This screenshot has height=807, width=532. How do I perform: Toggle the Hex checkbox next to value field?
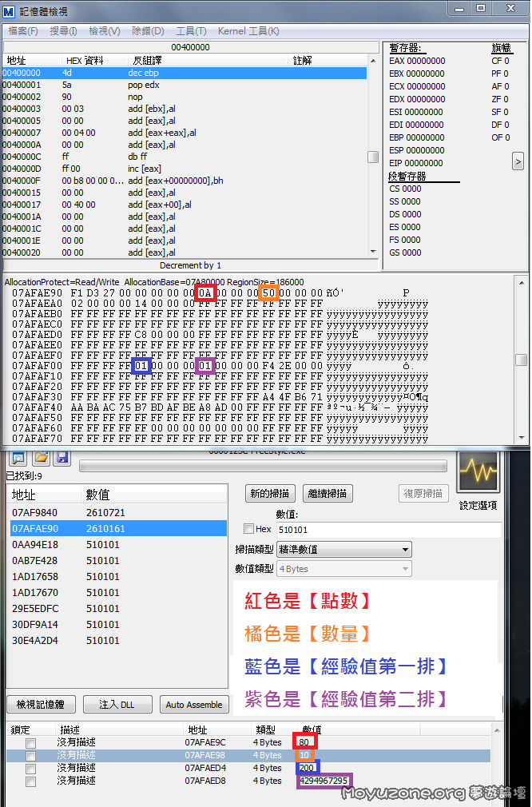tap(249, 529)
